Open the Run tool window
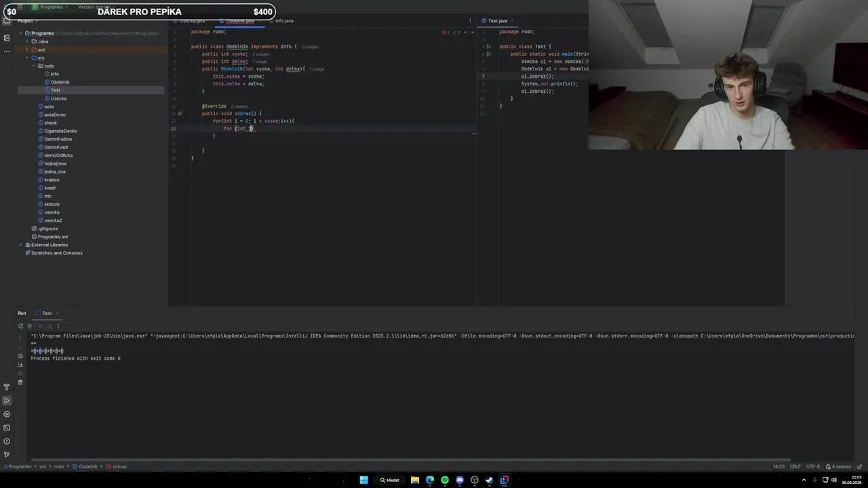The width and height of the screenshot is (868, 488). click(7, 401)
